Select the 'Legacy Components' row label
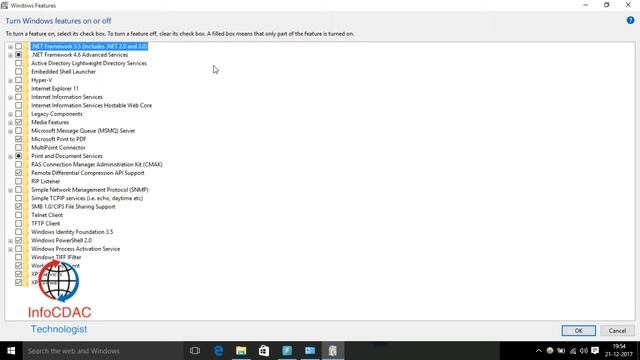Viewport: 640px width, 360px height. coord(57,114)
